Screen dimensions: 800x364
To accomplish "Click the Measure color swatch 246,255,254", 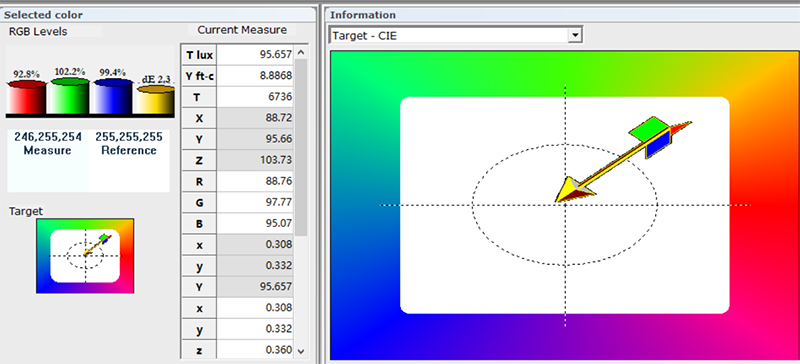I will (x=47, y=161).
